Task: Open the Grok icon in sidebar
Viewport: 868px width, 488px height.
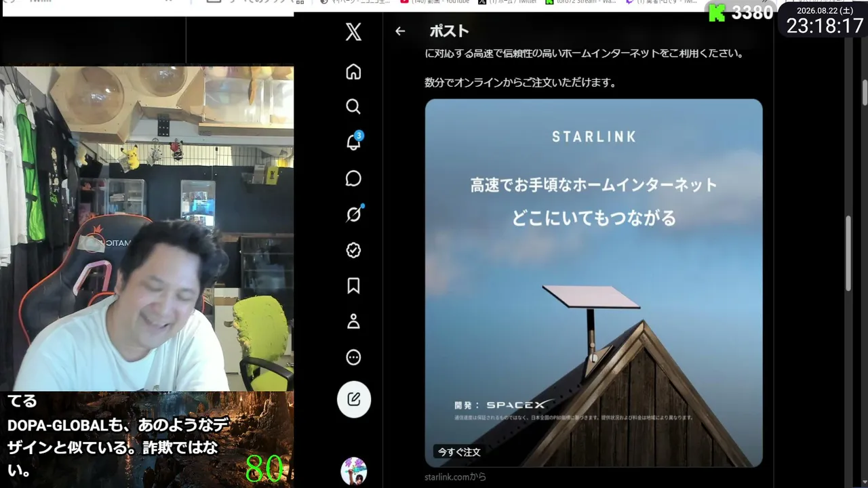Action: click(x=354, y=214)
